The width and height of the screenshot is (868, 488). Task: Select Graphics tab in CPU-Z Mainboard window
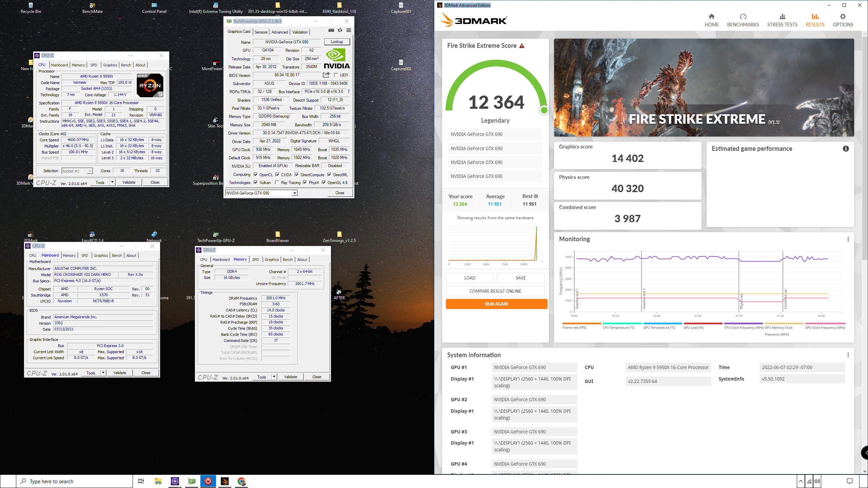pos(101,256)
